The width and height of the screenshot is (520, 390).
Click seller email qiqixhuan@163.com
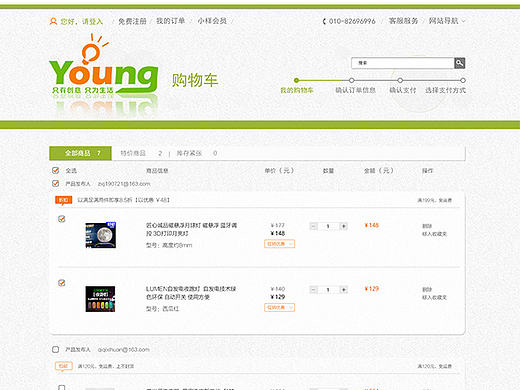click(x=124, y=349)
